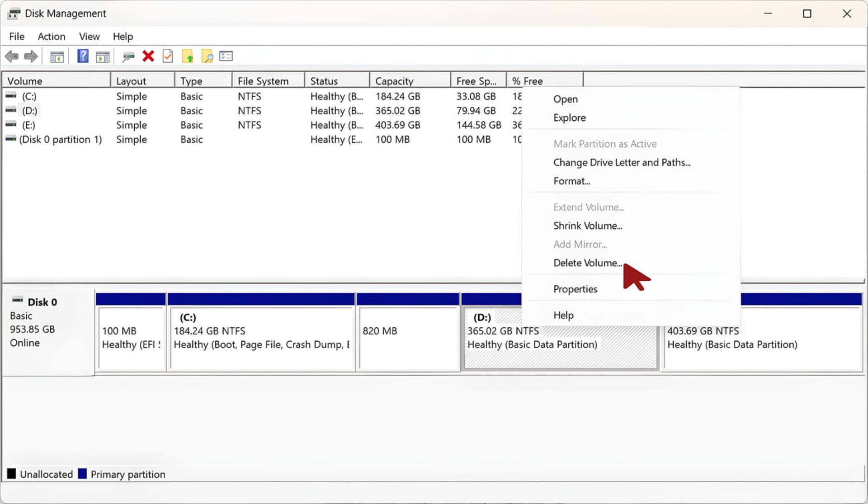
Task: Sort by the Layout column header
Action: pyautogui.click(x=142, y=81)
